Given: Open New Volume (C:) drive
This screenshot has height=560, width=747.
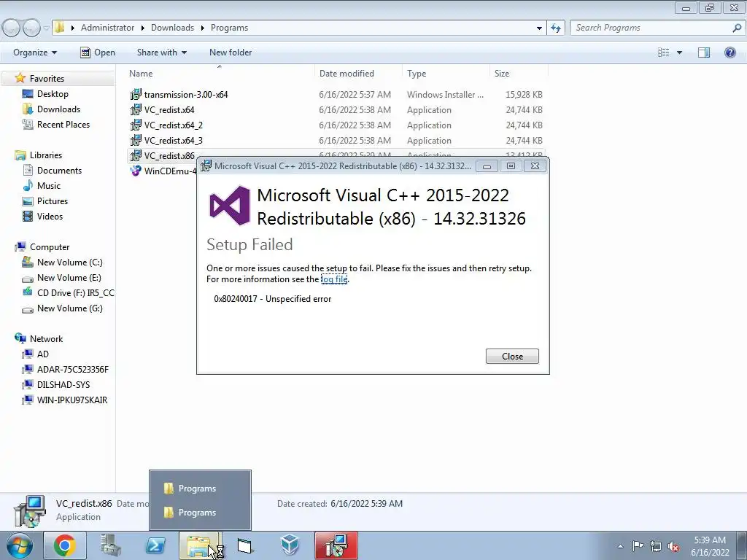Looking at the screenshot, I should point(69,262).
